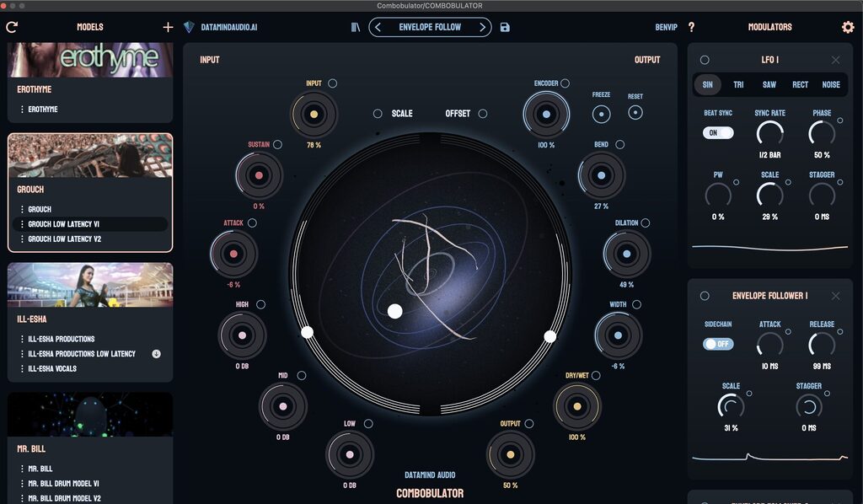Image resolution: width=863 pixels, height=504 pixels.
Task: Click the Models panel header
Action: [x=89, y=27]
